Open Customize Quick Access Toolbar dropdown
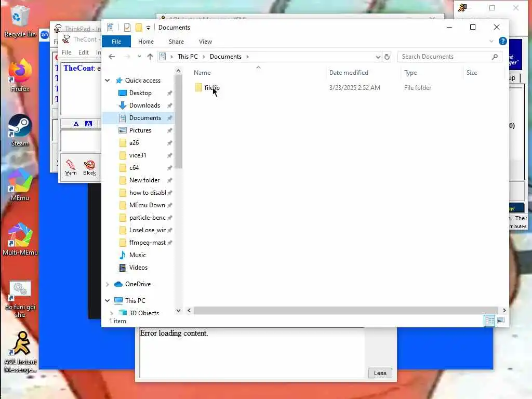This screenshot has width=532, height=399. pos(148,28)
